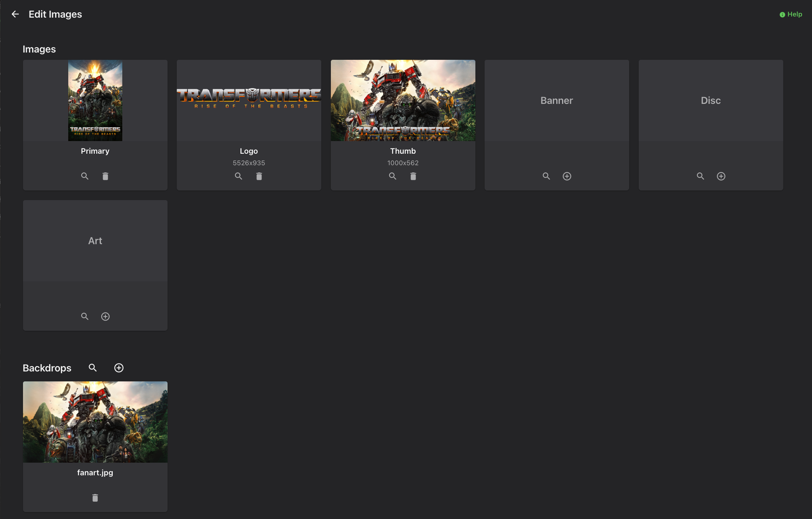The width and height of the screenshot is (812, 519).
Task: Click the Primary poster thumbnail
Action: [95, 100]
